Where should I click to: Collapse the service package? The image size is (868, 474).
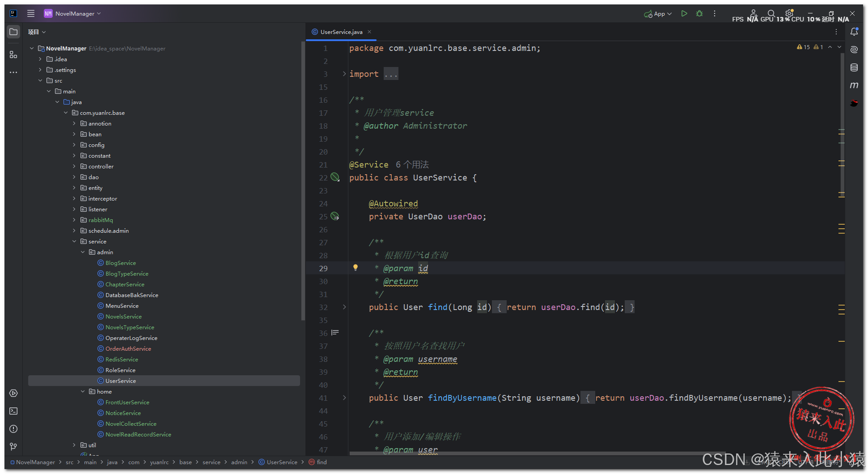pyautogui.click(x=74, y=241)
